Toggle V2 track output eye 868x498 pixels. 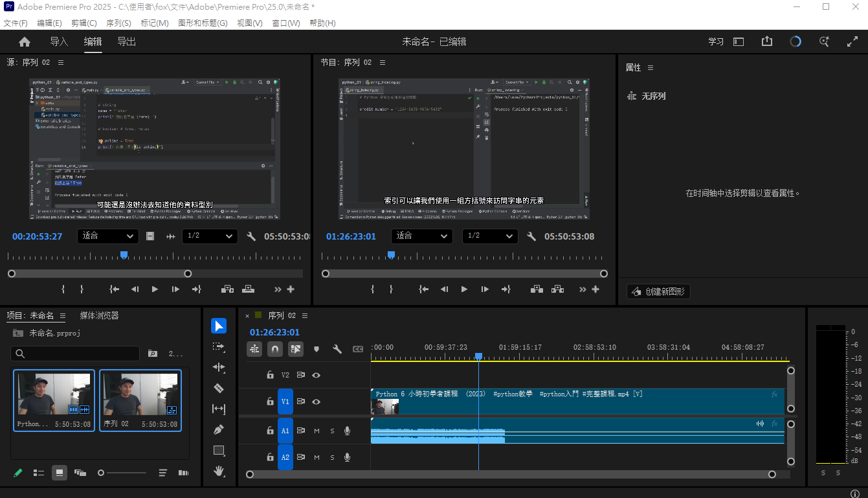click(317, 375)
